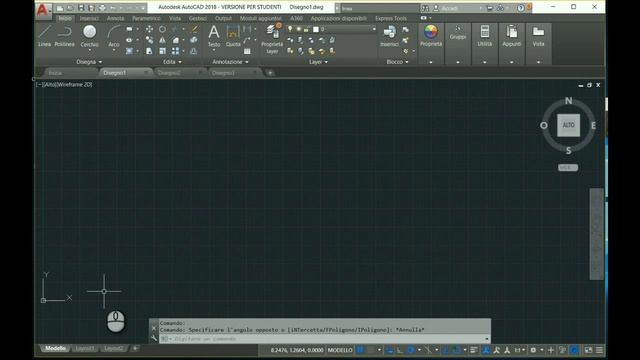Expand the Blocco panel

click(397, 62)
